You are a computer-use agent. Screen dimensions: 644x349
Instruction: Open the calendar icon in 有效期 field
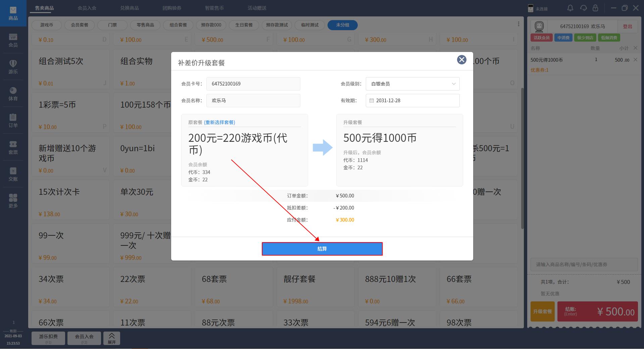371,101
